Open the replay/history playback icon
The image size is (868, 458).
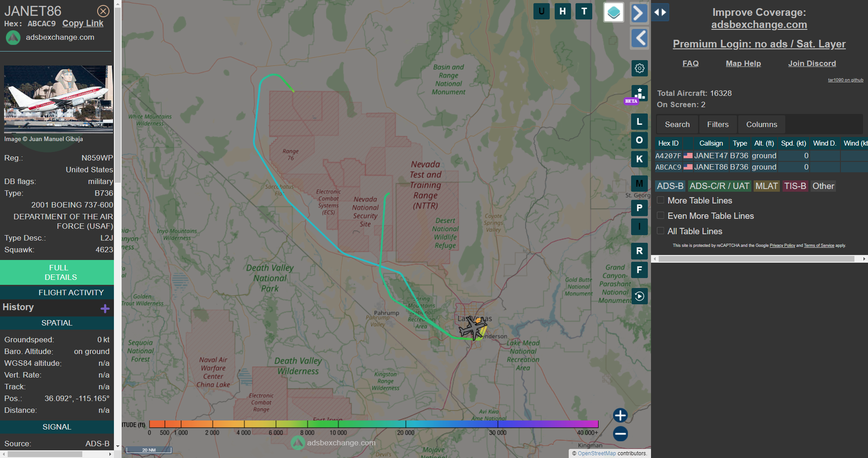[639, 296]
